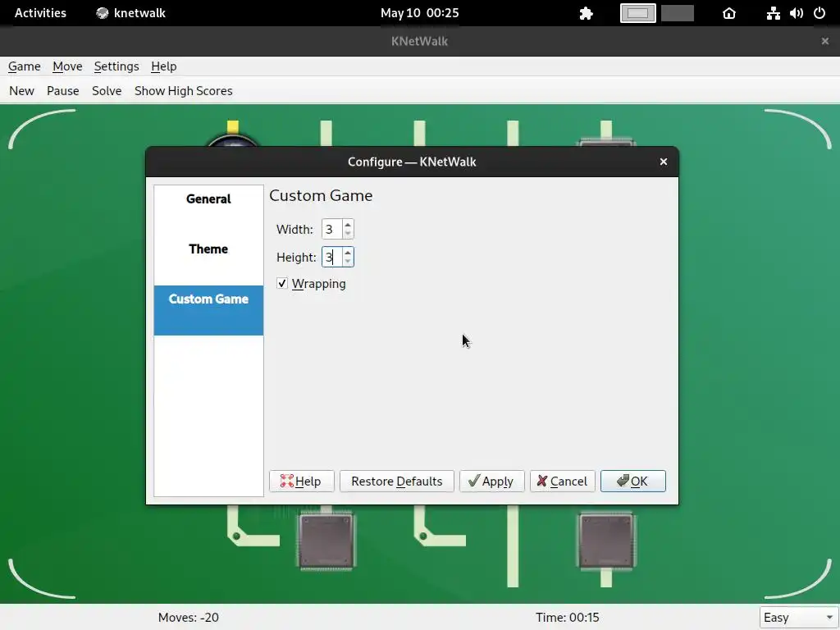Open the Settings menu

pyautogui.click(x=116, y=66)
